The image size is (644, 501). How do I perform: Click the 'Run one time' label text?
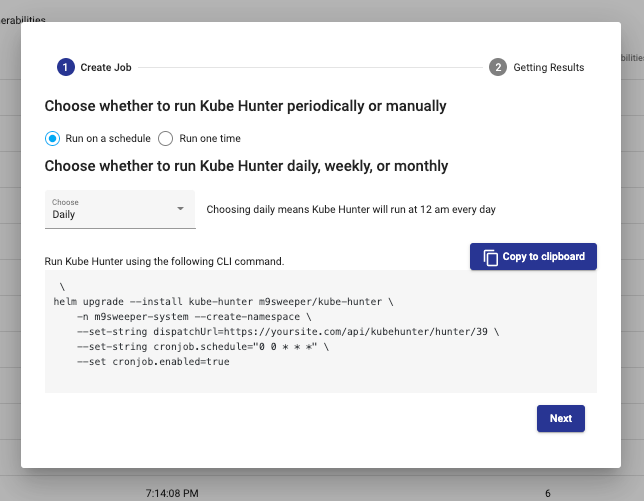click(209, 138)
